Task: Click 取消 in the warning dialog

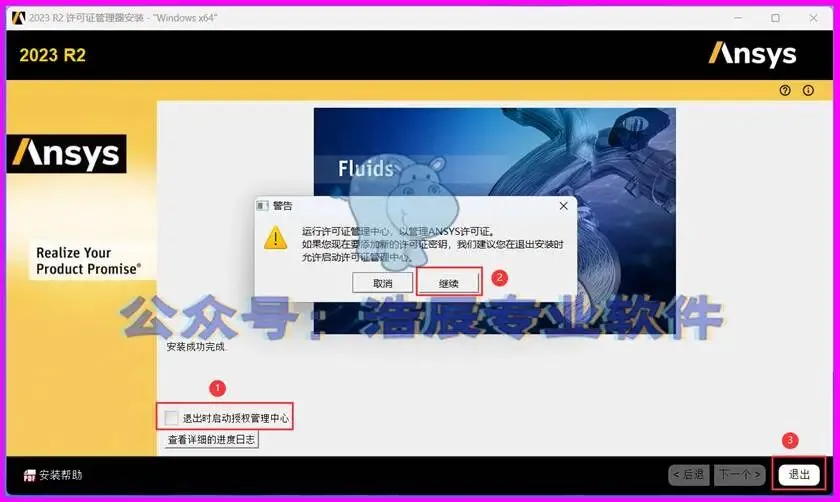Action: click(382, 283)
